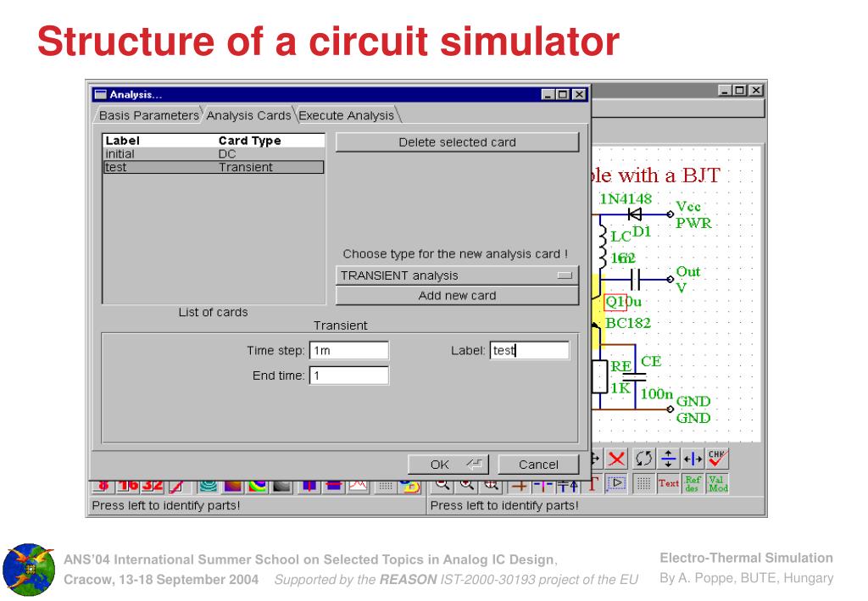The image size is (868, 601).
Task: Click the teal contour lines icon
Action: pos(209,486)
